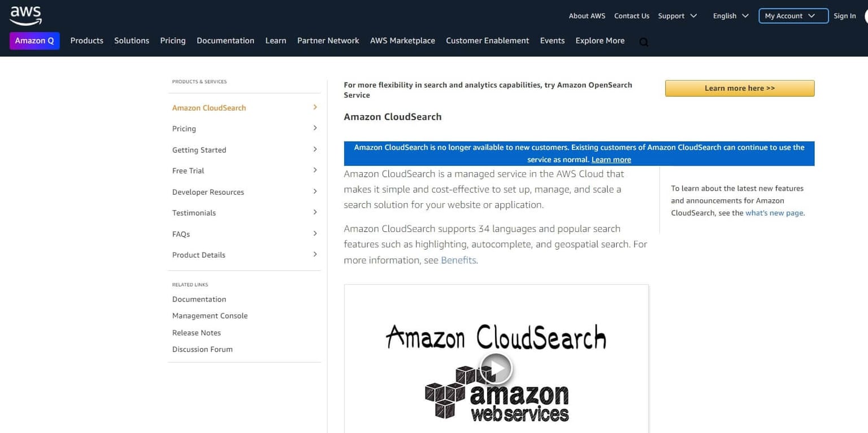Open the Documentation menu item

225,41
